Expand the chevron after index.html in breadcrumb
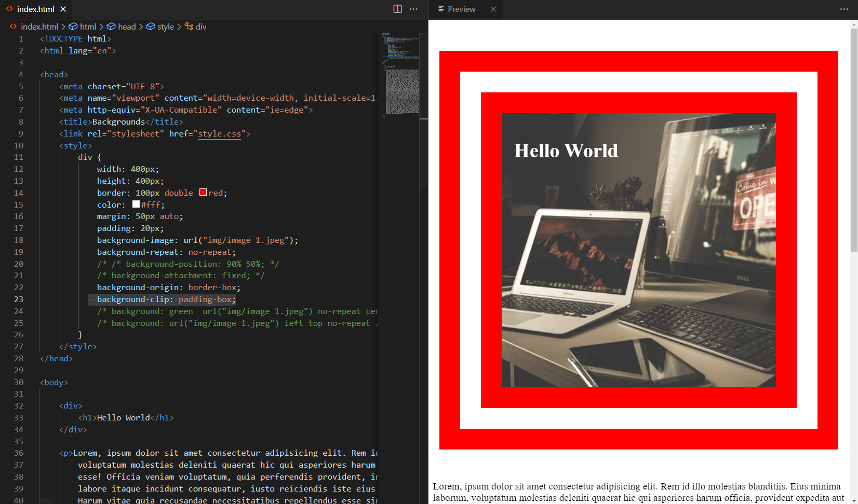 point(63,26)
